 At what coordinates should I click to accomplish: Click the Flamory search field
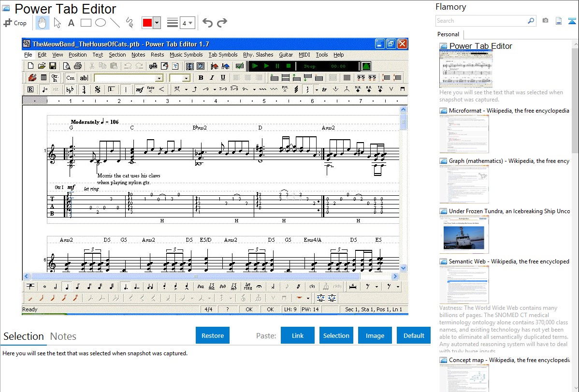click(481, 21)
